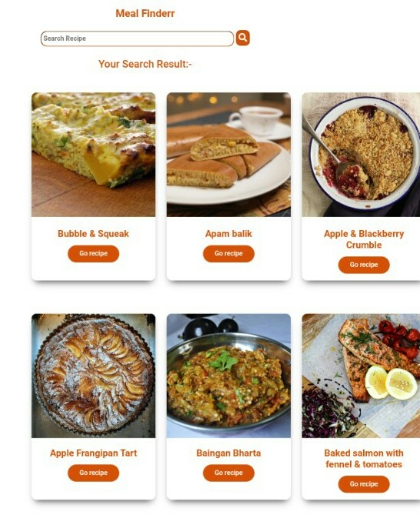420x518 pixels.
Task: Go to the Apam balik recipe
Action: [x=228, y=253]
